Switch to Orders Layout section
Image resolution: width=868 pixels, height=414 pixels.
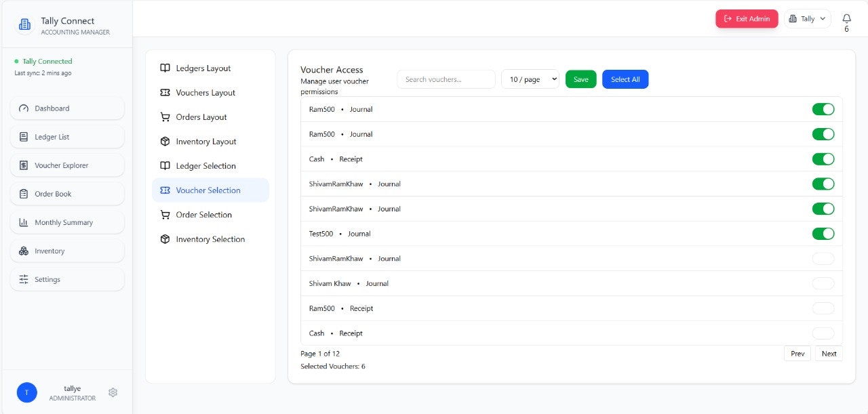[210, 117]
